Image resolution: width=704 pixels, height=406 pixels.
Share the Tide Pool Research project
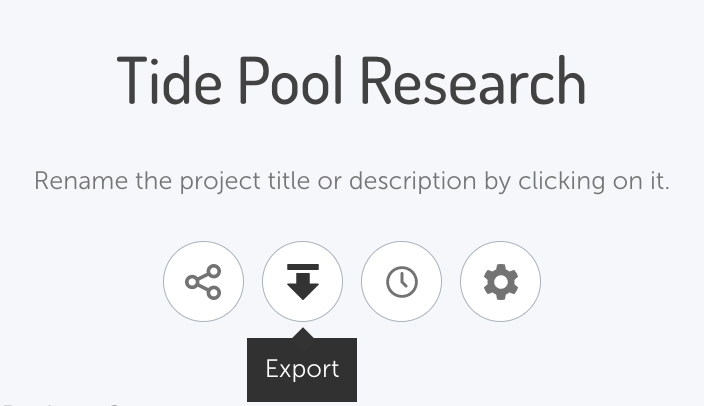[x=203, y=282]
